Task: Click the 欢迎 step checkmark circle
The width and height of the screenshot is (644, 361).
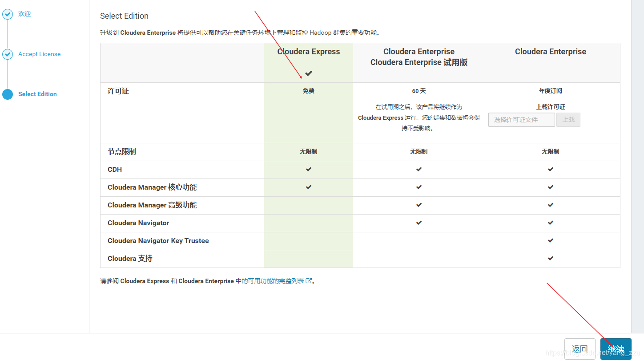Action: (x=8, y=14)
